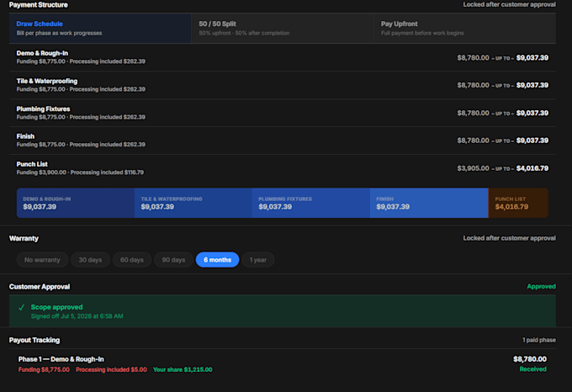Click the 6 months warranty pill
Screen dimensions: 572x392
point(217,260)
